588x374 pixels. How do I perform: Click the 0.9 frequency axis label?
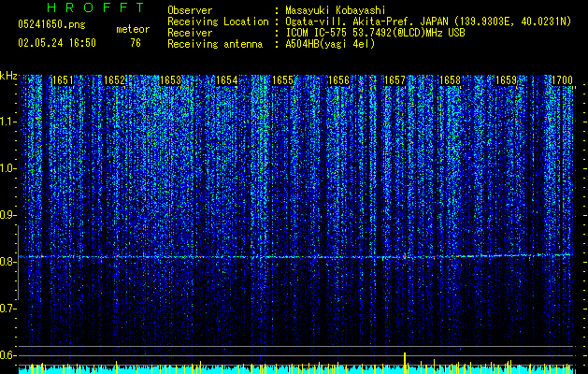(x=7, y=215)
